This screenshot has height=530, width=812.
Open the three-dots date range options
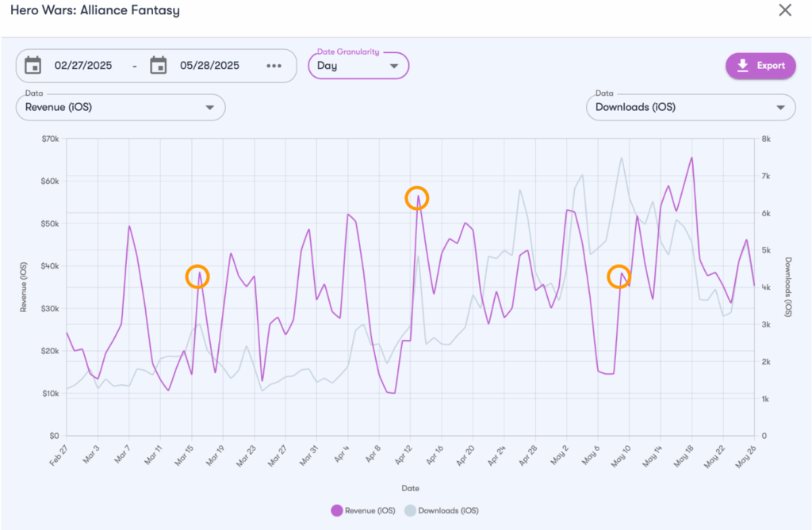pos(274,66)
